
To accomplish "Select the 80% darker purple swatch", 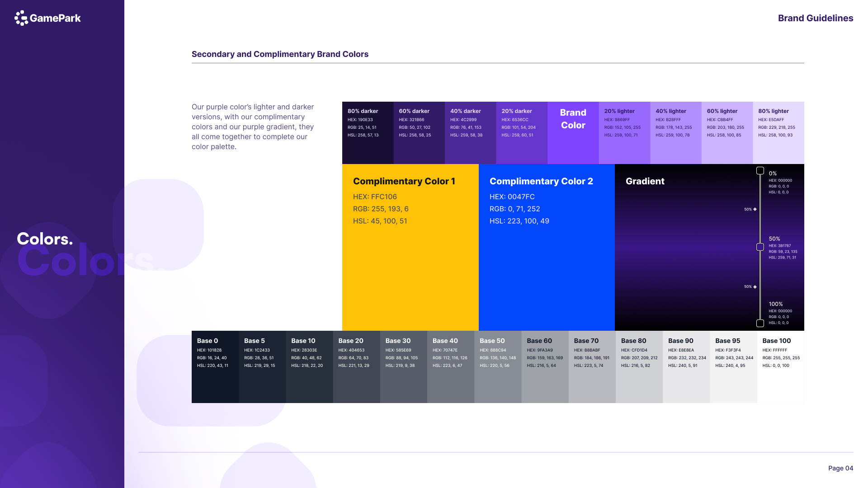I will coord(368,133).
